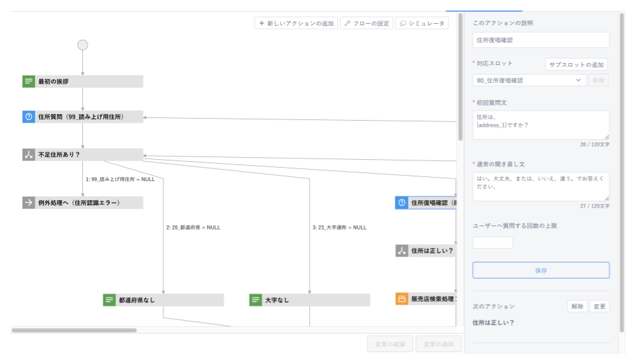
Task: Launch the シミュレータ from the toolbar
Action: [x=421, y=23]
